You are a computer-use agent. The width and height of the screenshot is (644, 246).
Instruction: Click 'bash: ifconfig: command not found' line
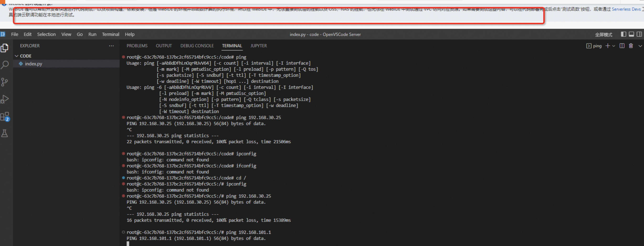[x=168, y=172]
